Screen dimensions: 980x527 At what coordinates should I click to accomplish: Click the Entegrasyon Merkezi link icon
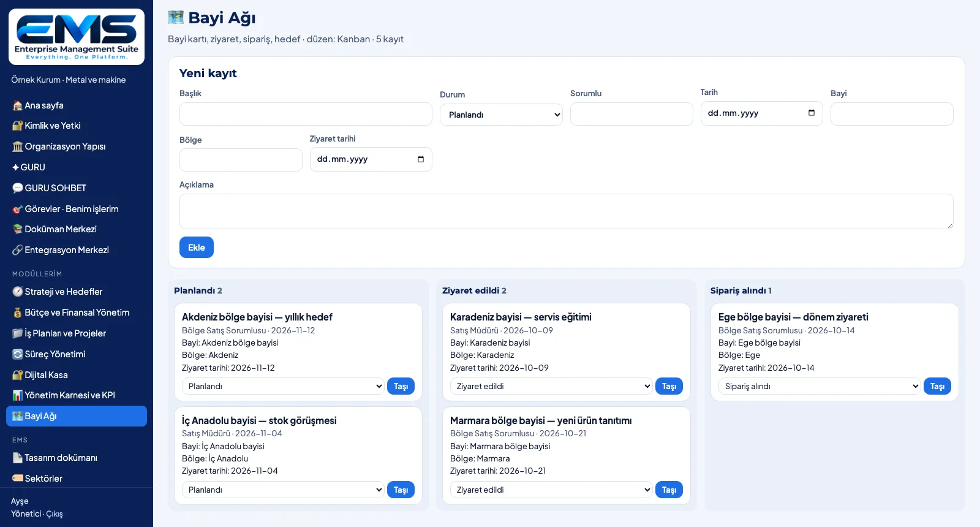pyautogui.click(x=18, y=250)
